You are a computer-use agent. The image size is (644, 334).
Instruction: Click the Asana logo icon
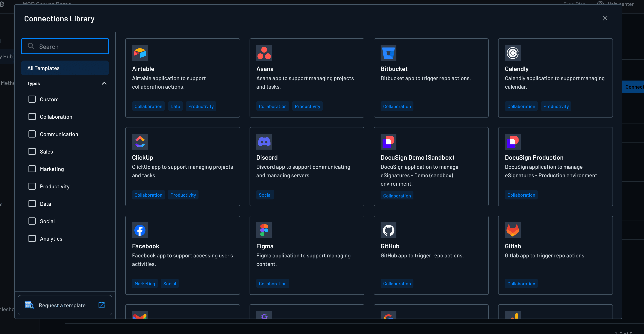coord(264,53)
